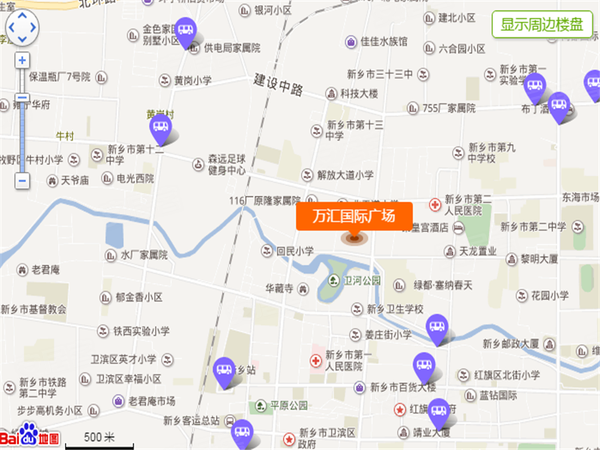Image resolution: width=600 pixels, height=450 pixels.
Task: Click the orange location pin marker
Action: (354, 238)
